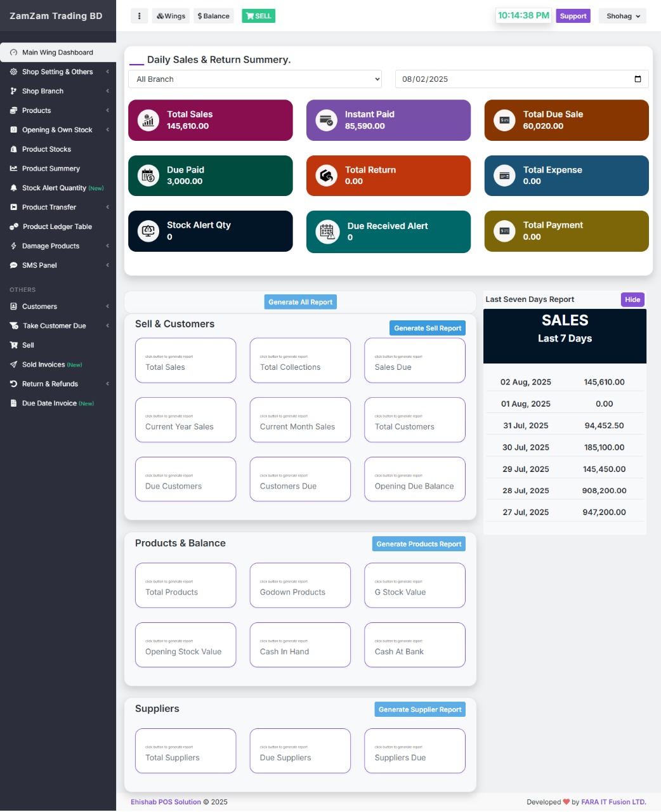
Task: Go to Sold Invoices page
Action: pyautogui.click(x=44, y=365)
